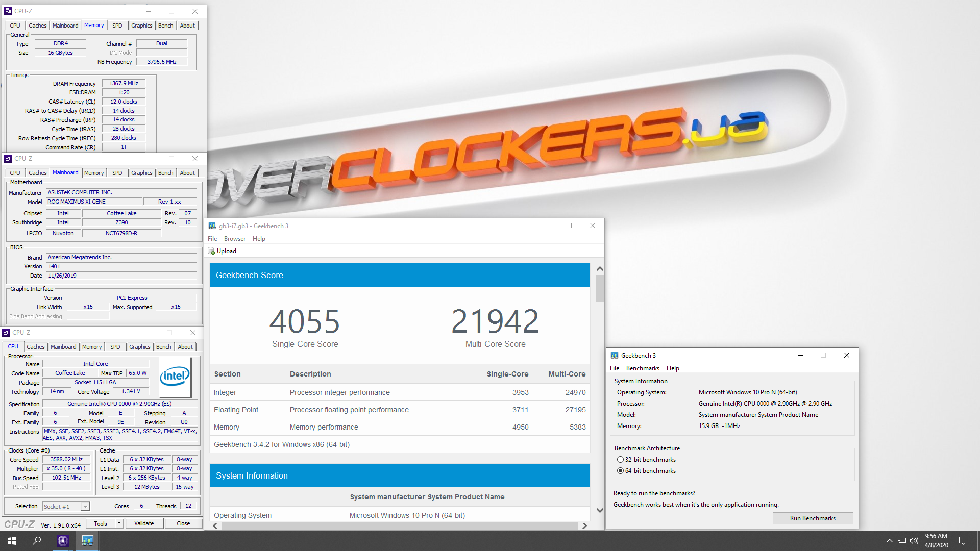The height and width of the screenshot is (551, 980).
Task: Click the CAS# Latency value 12.0 clocks
Action: (x=124, y=102)
